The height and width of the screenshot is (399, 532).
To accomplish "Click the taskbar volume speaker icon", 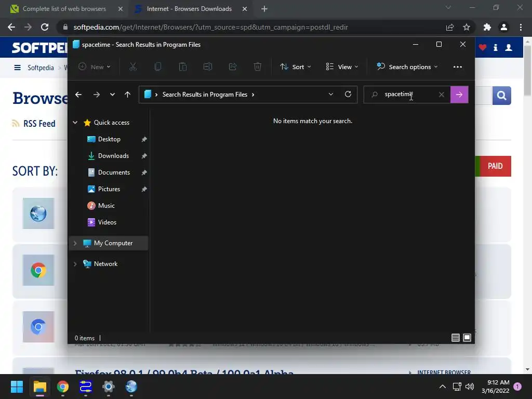I will (x=470, y=387).
